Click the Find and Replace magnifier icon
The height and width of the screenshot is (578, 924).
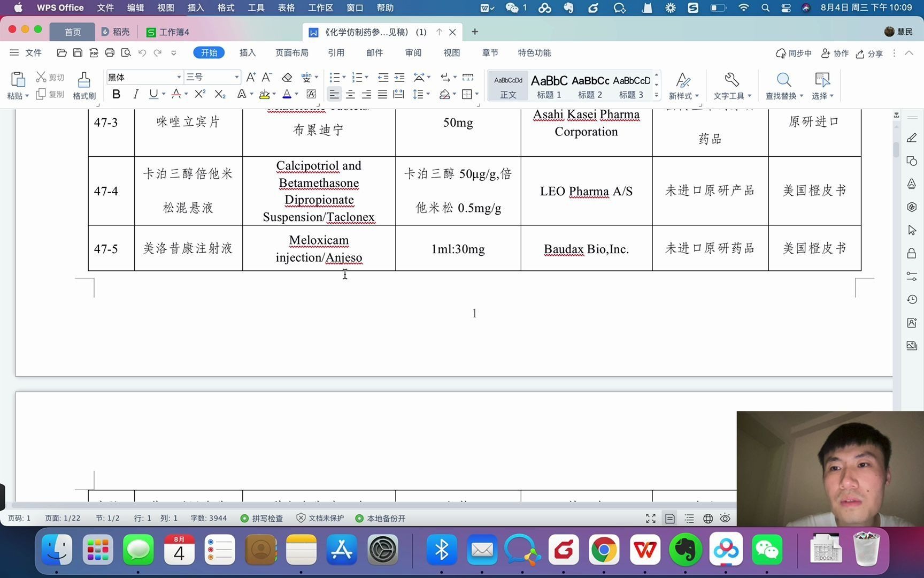tap(784, 80)
